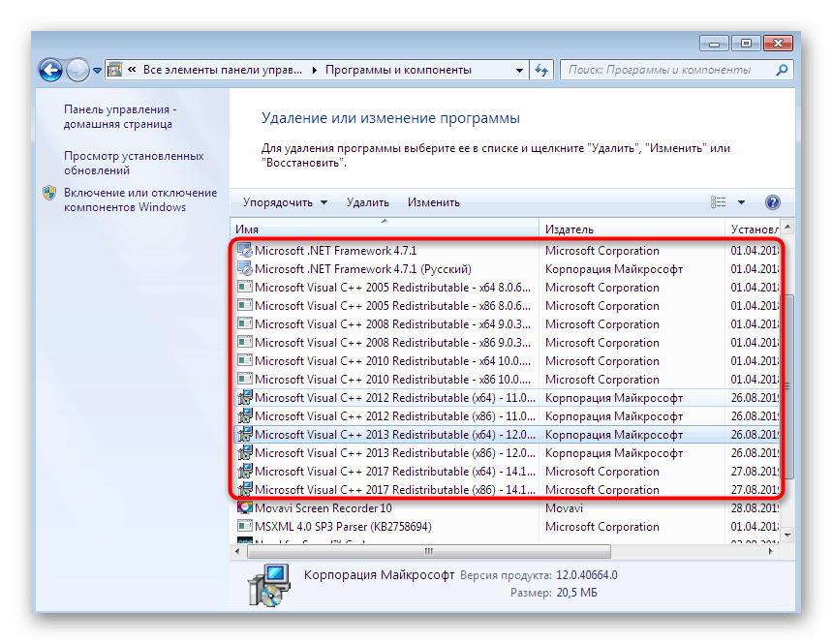Open the Control Panel home page link
Viewport: 832px width, 644px height.
[120, 117]
